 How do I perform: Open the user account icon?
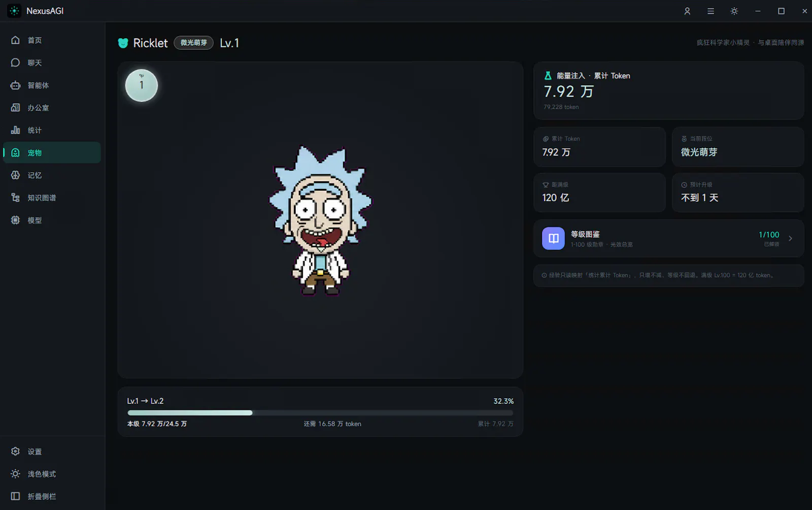click(687, 11)
